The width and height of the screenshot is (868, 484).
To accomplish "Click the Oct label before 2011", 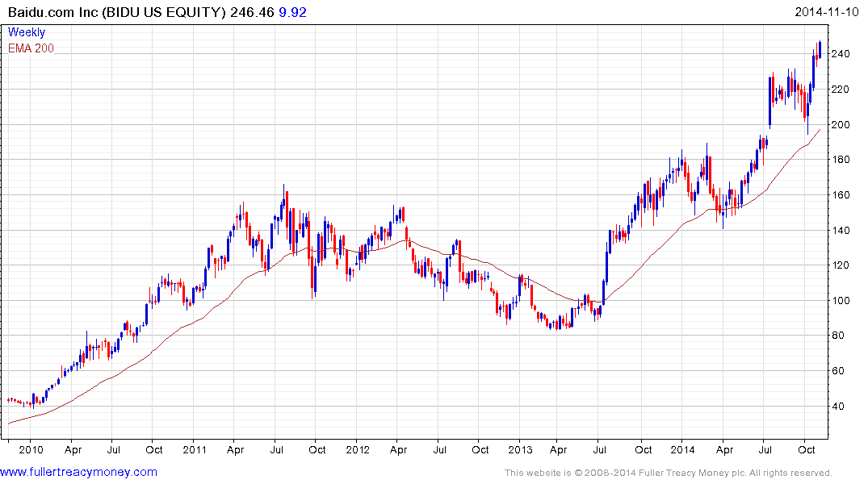I will [154, 449].
